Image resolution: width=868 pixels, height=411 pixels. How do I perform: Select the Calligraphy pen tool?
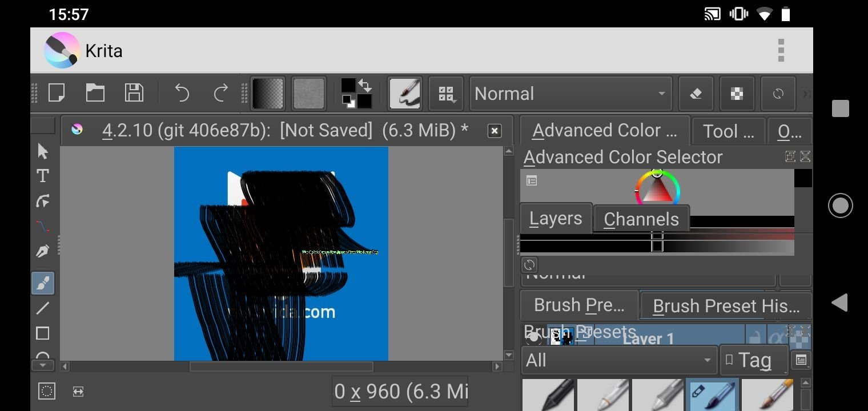[x=43, y=251]
